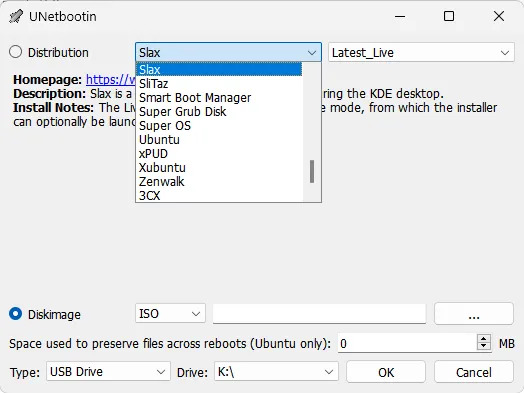The image size is (524, 393).
Task: Decrease persistence space with down arrow
Action: coord(484,347)
